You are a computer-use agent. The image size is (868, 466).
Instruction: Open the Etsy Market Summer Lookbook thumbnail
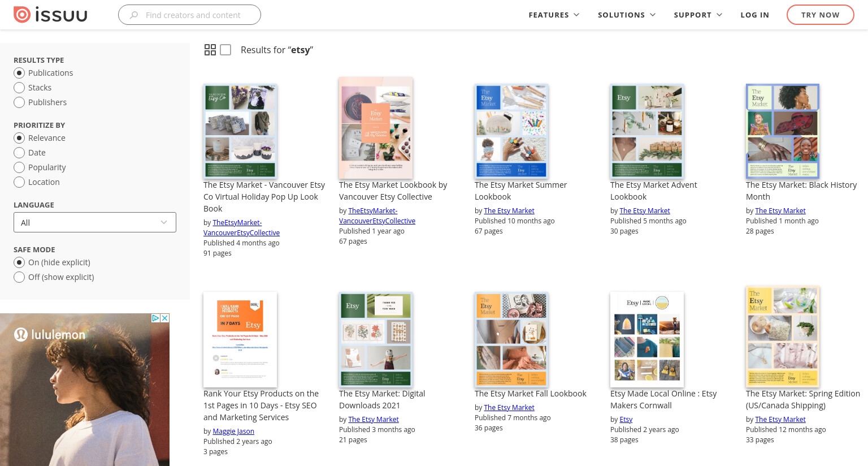(511, 131)
